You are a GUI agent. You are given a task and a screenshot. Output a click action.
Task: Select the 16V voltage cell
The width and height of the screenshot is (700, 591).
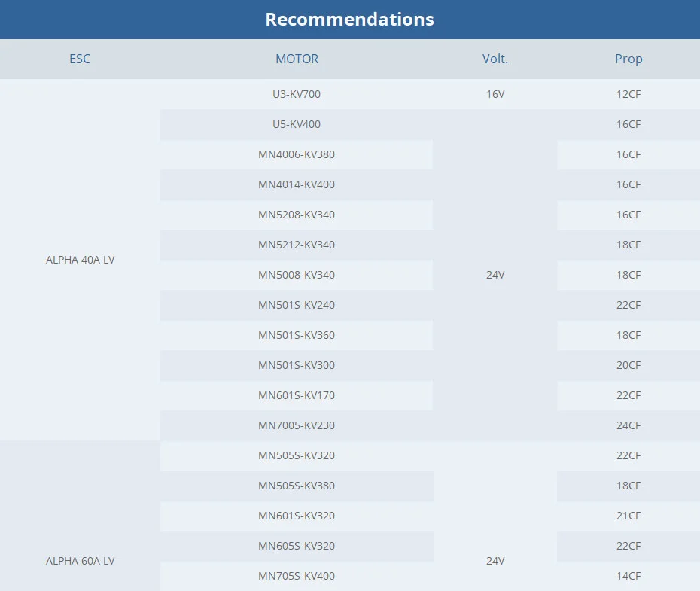pos(495,94)
